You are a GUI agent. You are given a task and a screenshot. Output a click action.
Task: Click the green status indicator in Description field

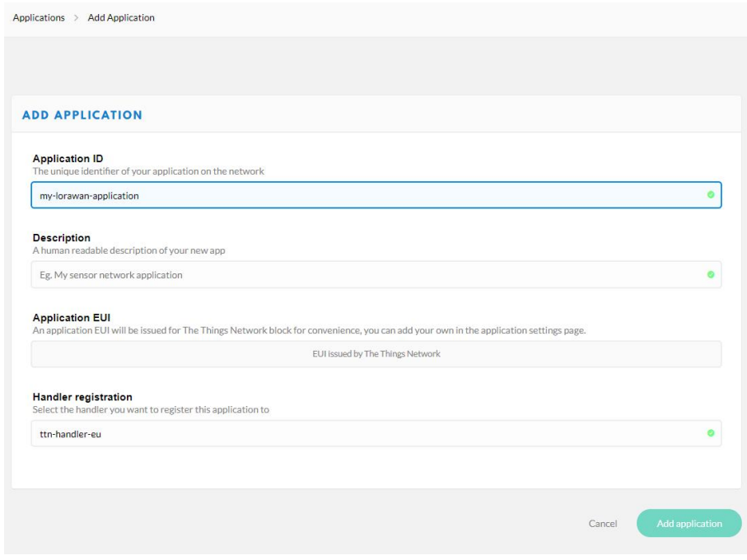[710, 275]
